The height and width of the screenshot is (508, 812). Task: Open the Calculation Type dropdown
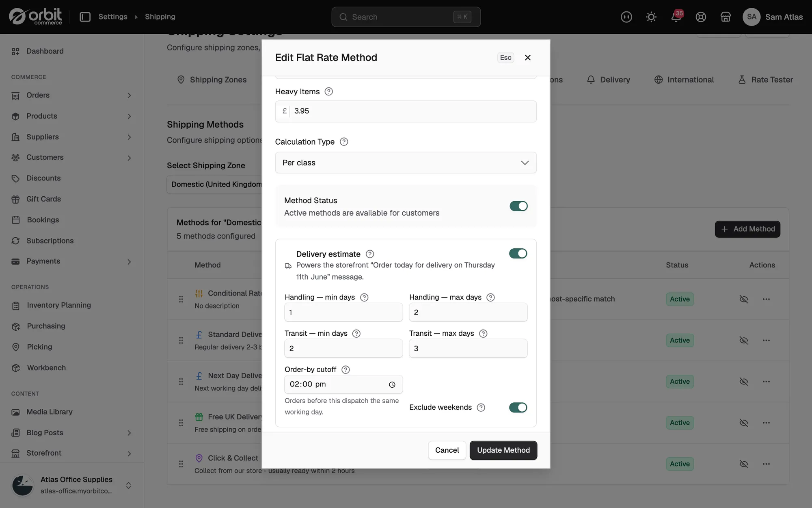pyautogui.click(x=406, y=163)
